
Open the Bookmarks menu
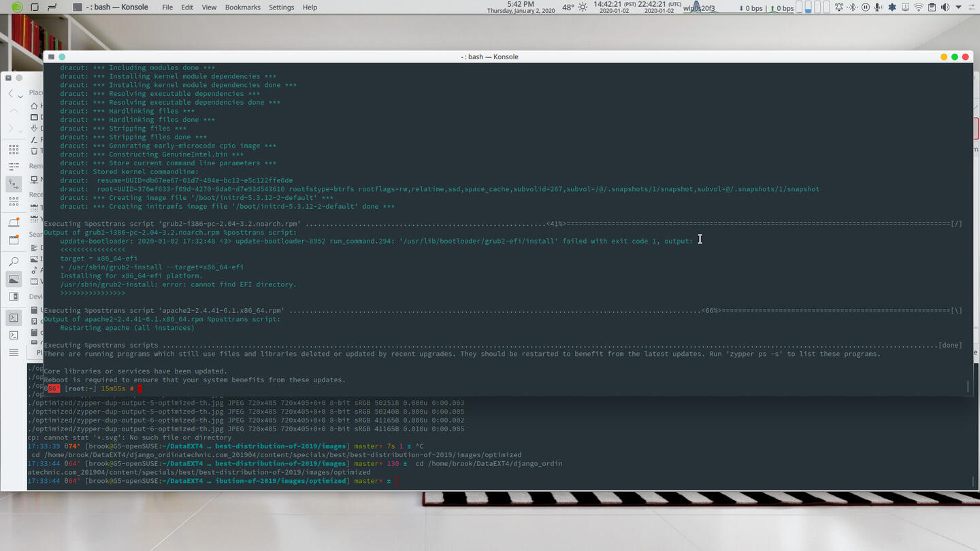(242, 7)
